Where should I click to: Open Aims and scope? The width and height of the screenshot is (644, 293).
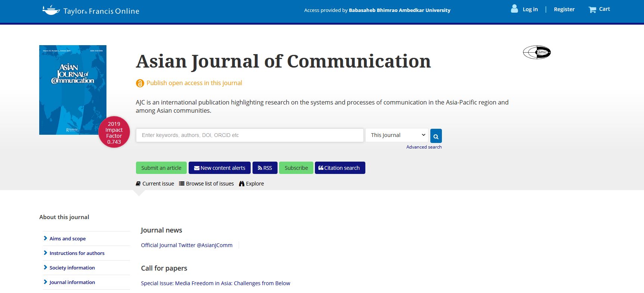(x=68, y=239)
